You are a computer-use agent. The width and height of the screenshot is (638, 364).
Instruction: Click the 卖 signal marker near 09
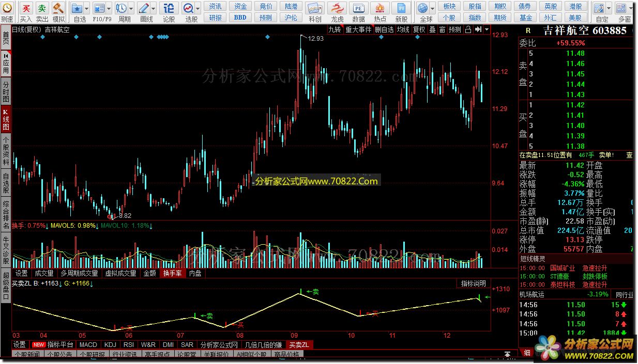coord(312,292)
